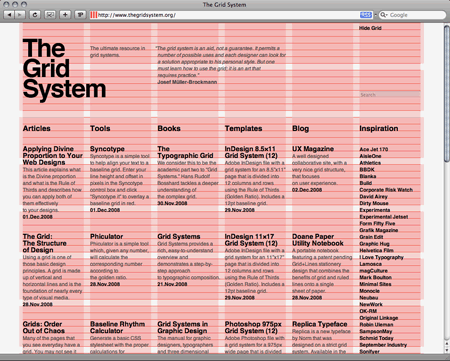The width and height of the screenshot is (450, 361).
Task: Click the 02.Dec.2008 date under UX Magazine
Action: click(x=307, y=190)
